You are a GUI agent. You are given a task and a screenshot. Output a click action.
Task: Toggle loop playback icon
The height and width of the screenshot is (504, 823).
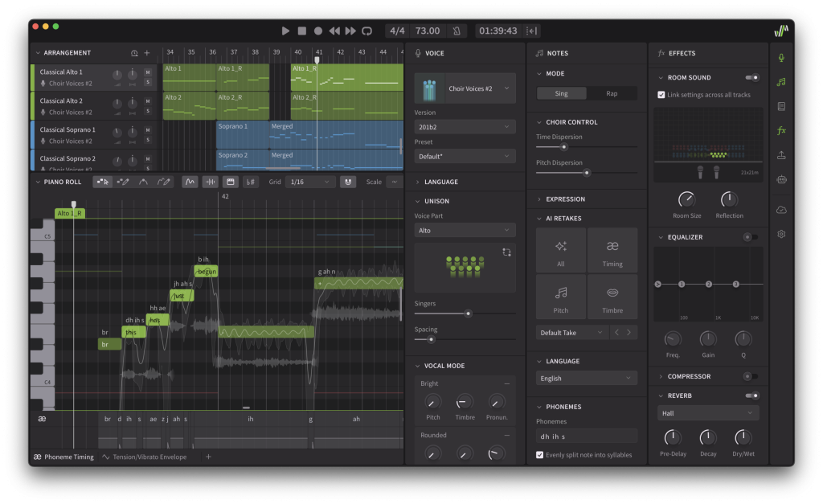point(366,31)
